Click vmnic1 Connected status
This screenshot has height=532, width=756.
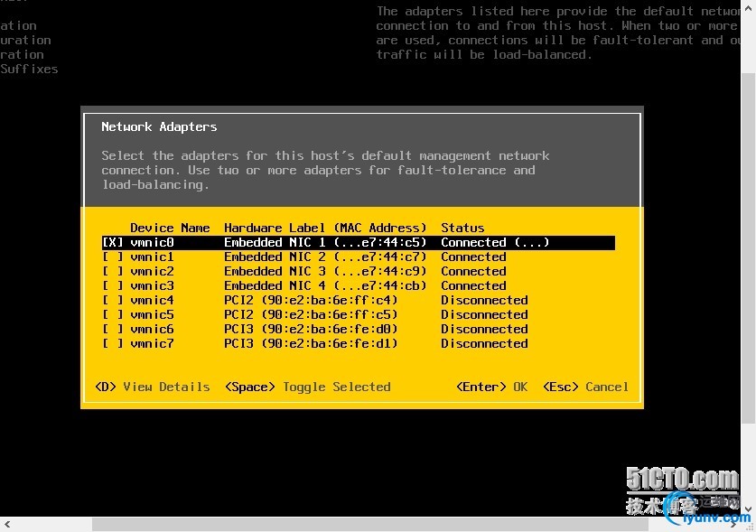pos(473,257)
